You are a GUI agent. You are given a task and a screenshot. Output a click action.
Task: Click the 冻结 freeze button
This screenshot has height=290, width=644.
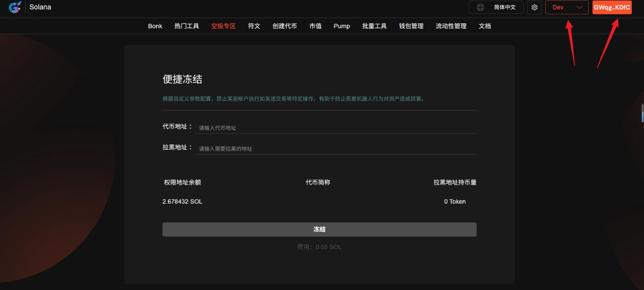click(x=319, y=229)
